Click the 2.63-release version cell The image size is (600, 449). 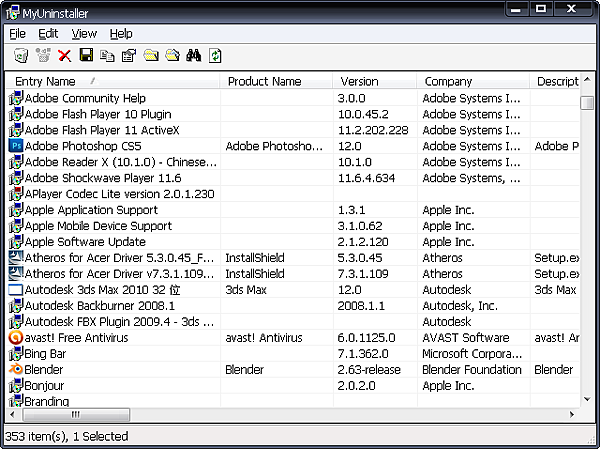(x=369, y=369)
